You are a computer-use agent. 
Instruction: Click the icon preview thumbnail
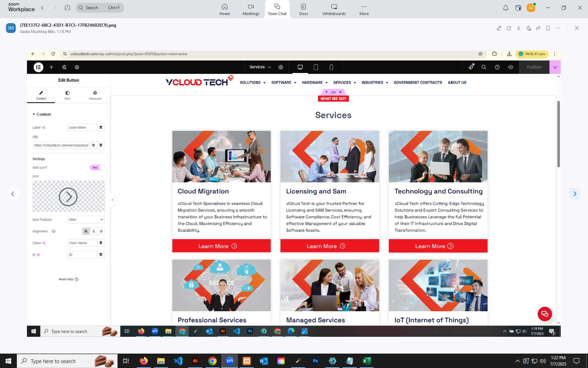[x=68, y=196]
